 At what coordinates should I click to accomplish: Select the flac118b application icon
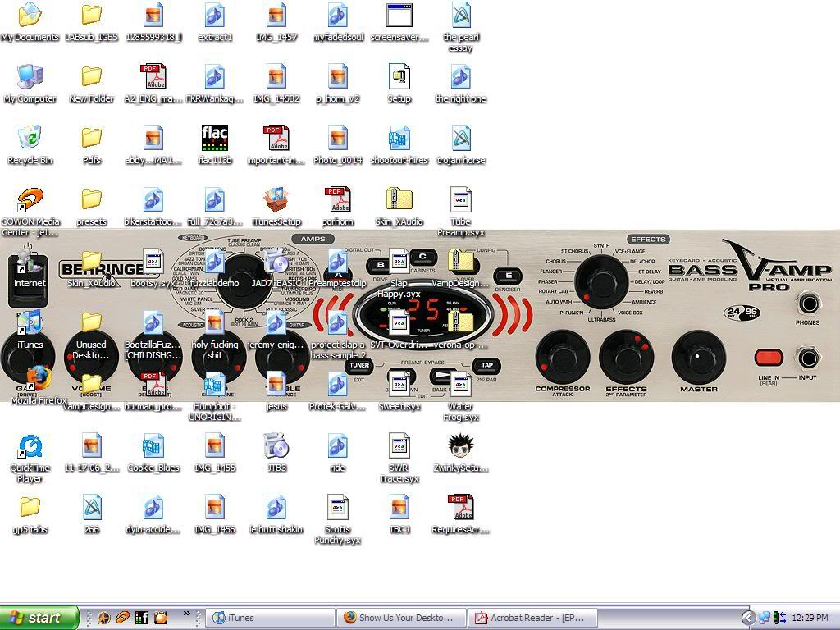(215, 138)
